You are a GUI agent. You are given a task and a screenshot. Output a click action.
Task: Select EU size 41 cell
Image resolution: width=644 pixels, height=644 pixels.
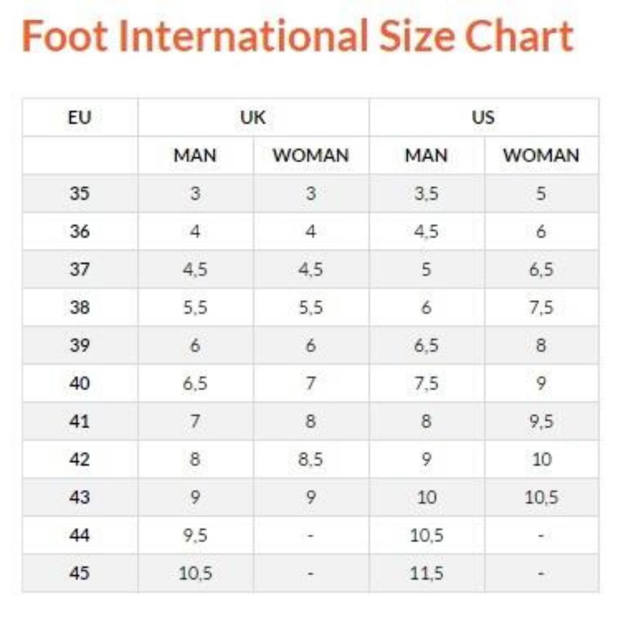pos(80,421)
